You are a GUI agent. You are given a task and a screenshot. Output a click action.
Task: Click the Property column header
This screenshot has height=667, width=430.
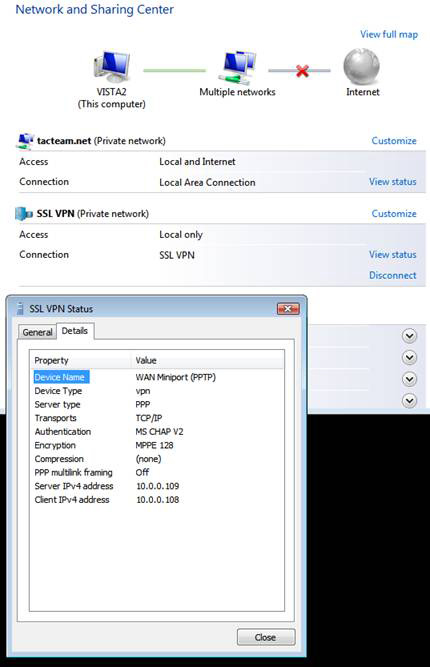coord(80,360)
